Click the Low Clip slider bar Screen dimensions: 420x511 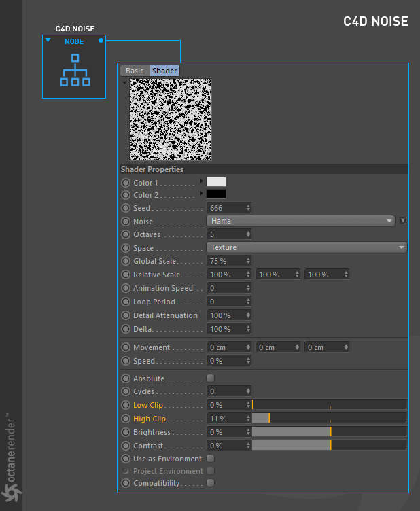pyautogui.click(x=330, y=405)
